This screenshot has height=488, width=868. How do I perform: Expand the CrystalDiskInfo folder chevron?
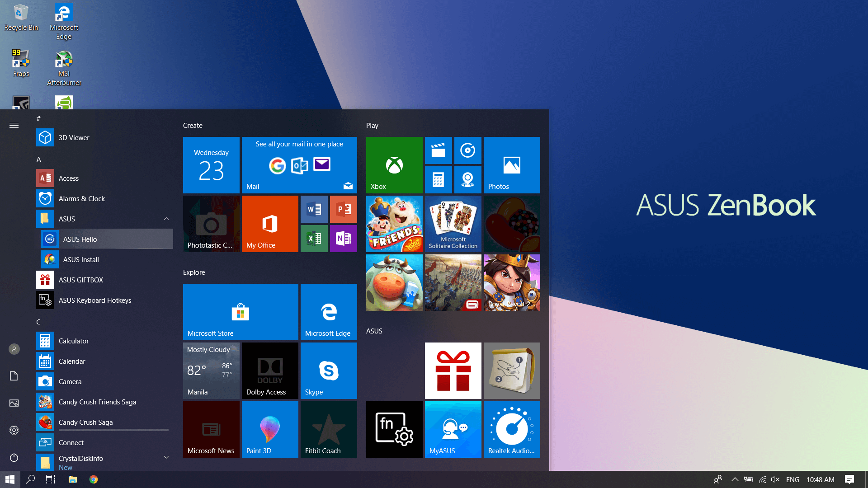pos(166,457)
